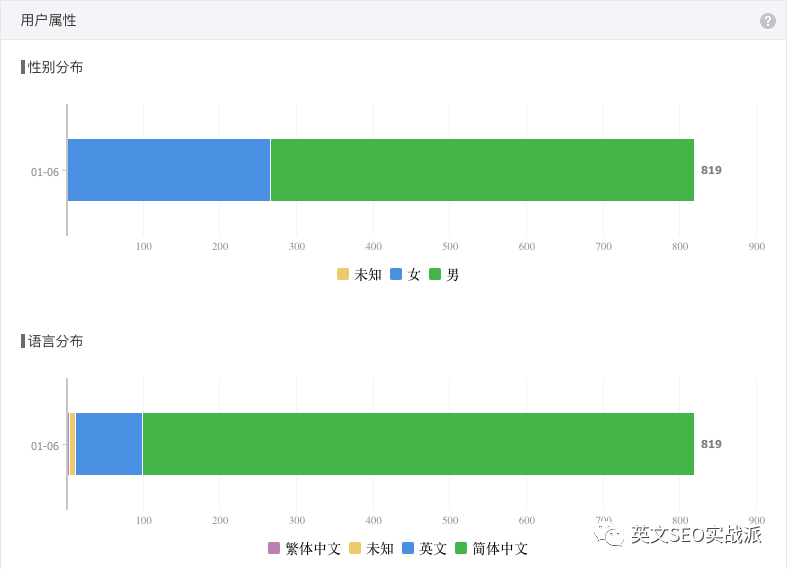Toggle the language chart's 未知 legend item
787x569 pixels.
371,548
